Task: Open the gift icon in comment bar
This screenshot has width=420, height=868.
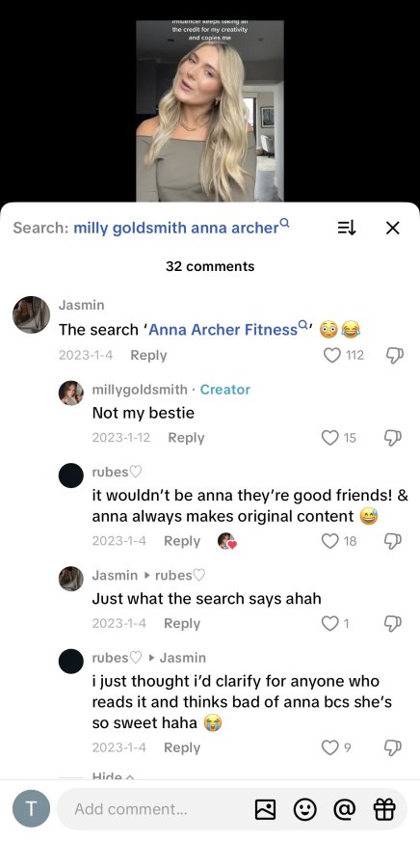Action: coord(384,810)
